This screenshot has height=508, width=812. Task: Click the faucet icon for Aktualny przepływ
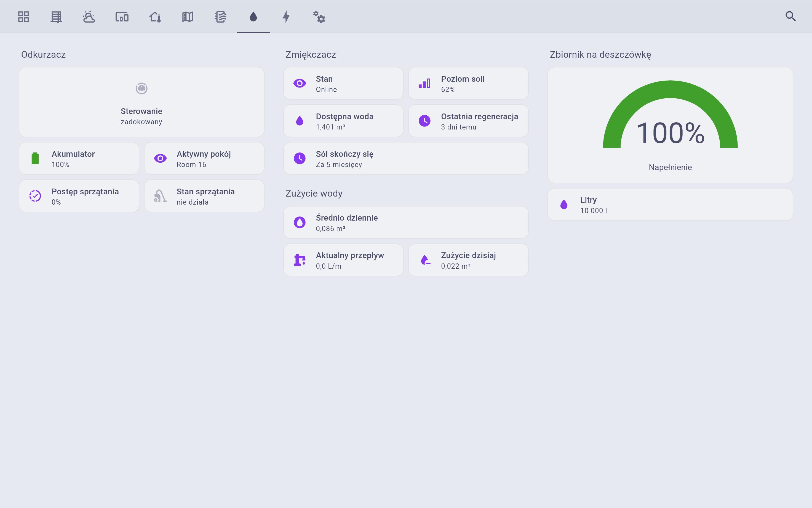[x=300, y=260]
